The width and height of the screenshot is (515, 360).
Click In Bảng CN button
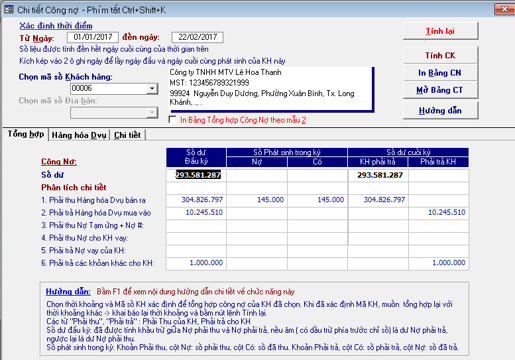(440, 73)
